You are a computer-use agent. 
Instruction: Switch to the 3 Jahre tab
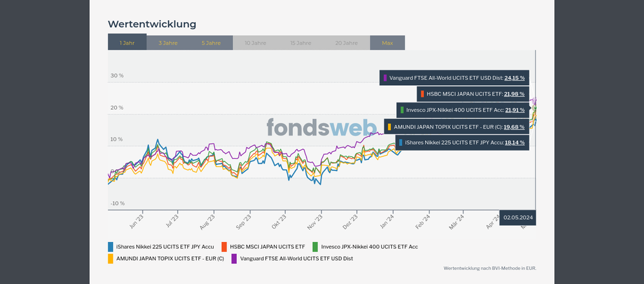(x=168, y=43)
